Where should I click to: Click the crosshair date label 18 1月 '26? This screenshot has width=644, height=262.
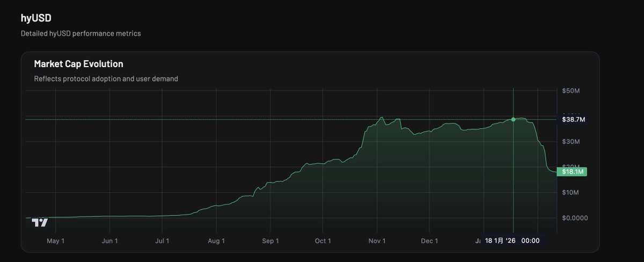513,241
